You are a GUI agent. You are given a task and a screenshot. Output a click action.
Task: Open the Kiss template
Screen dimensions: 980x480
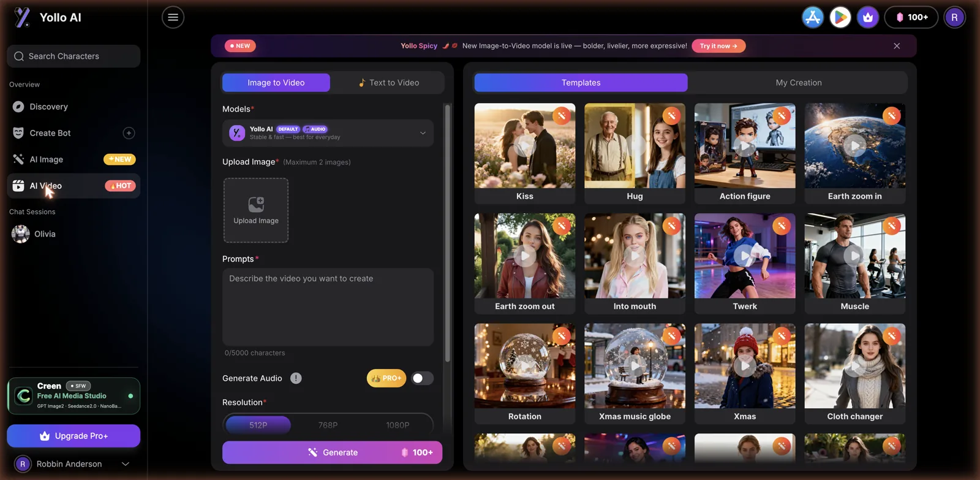pyautogui.click(x=525, y=153)
